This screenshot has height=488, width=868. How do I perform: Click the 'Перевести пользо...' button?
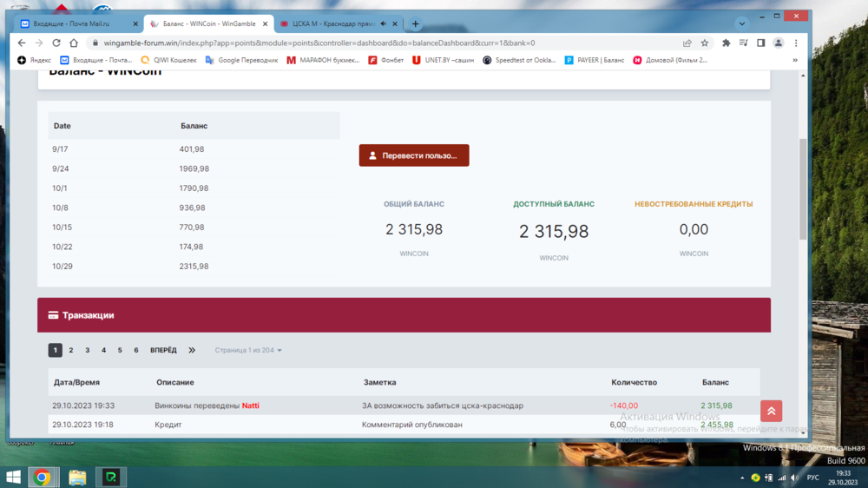pyautogui.click(x=414, y=155)
